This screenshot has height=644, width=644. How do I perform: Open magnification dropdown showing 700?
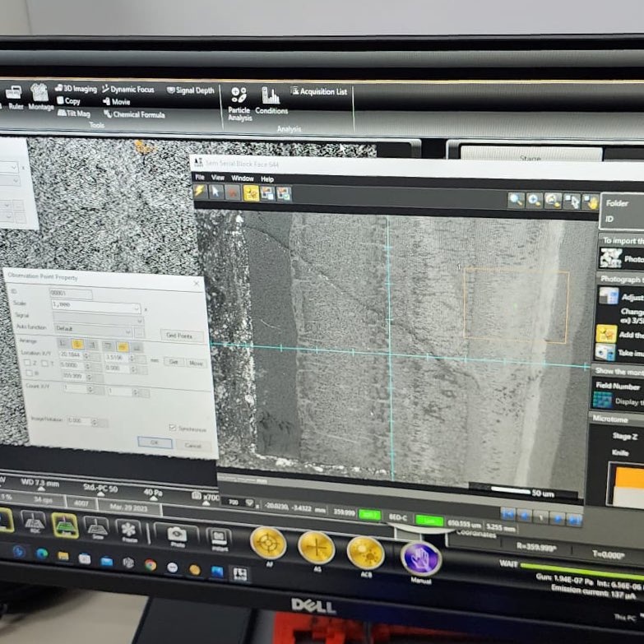[x=249, y=503]
